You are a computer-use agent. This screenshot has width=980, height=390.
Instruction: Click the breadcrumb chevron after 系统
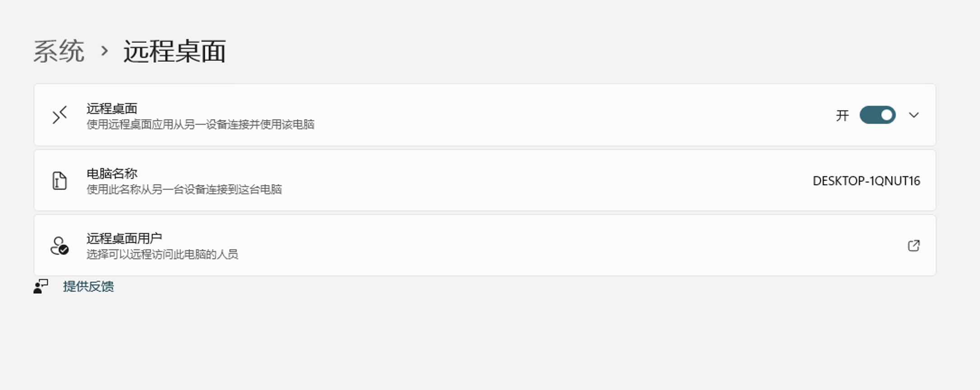point(104,51)
